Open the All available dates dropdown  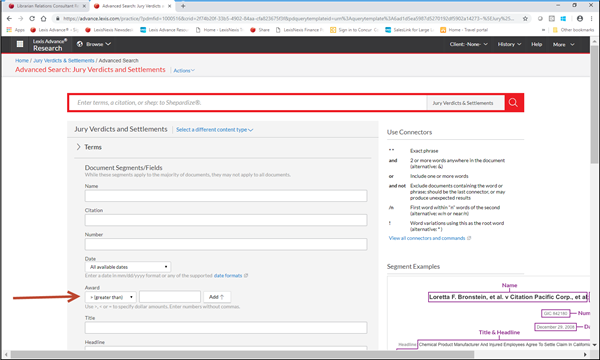point(128,267)
